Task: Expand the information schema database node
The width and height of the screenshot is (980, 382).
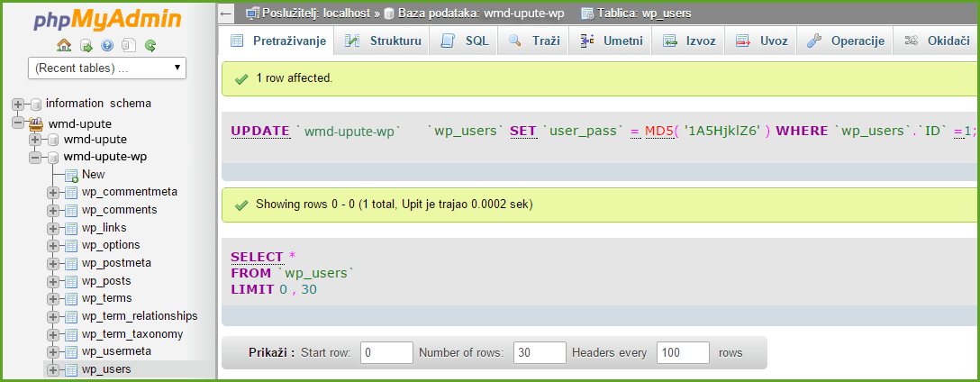Action: (17, 104)
